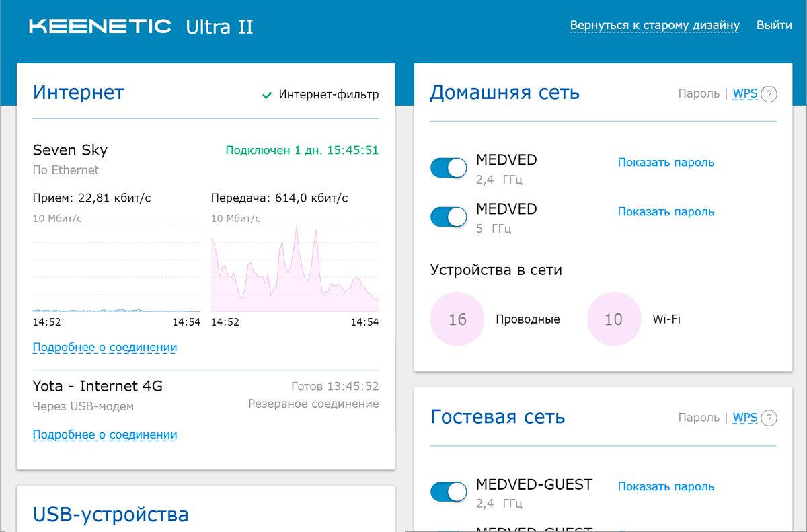The height and width of the screenshot is (532, 807).
Task: Click the Keenetic logo in header
Action: [x=100, y=26]
